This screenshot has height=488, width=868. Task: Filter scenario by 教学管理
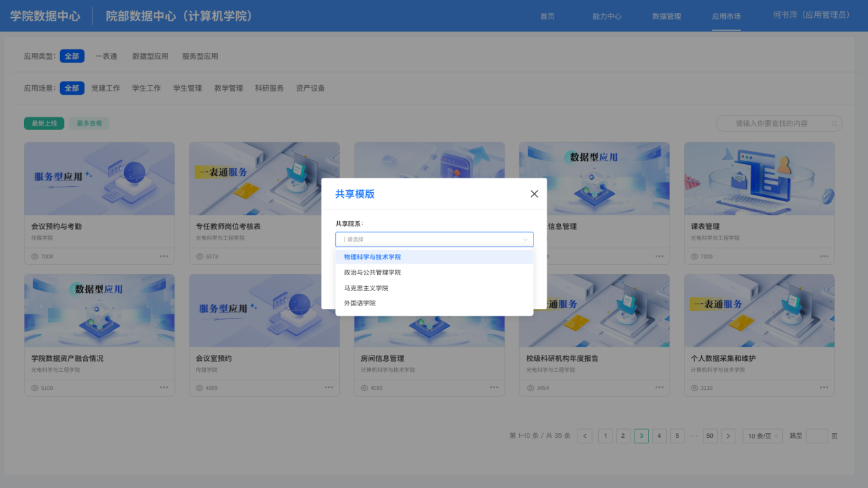[x=229, y=88]
